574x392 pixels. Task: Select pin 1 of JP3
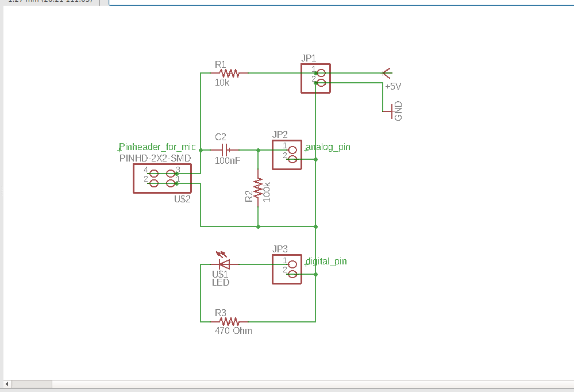(292, 264)
